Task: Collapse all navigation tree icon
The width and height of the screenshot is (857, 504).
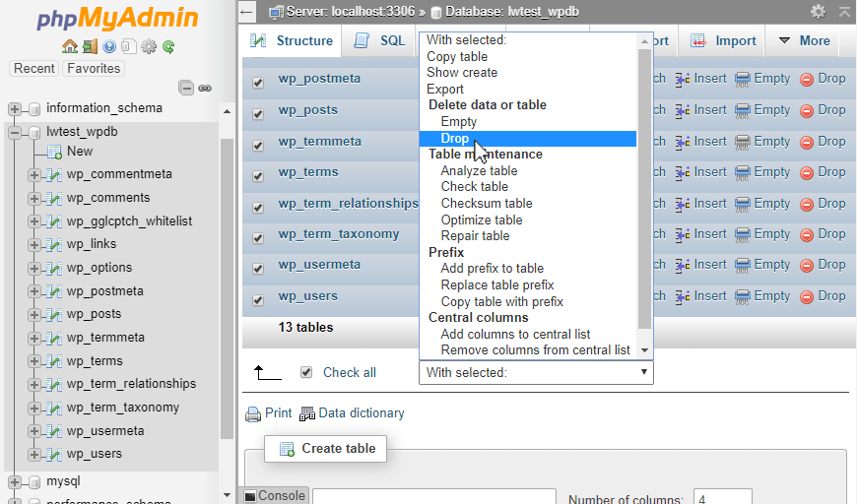Action: 186,88
